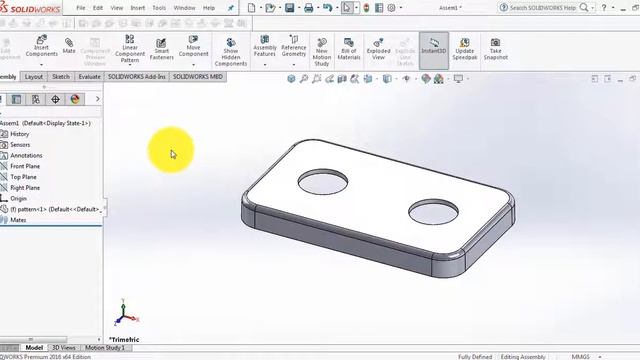
Task: Expand the Linear Component Pattern dropdown arrow
Action: point(130,65)
